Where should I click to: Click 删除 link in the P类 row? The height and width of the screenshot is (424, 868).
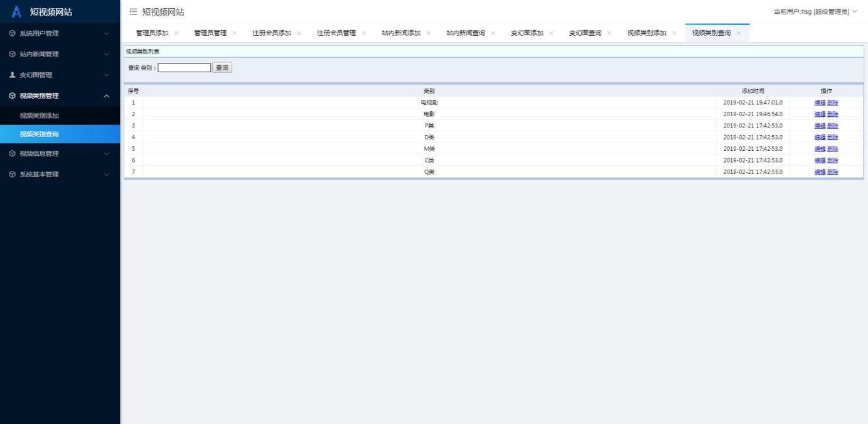tap(832, 126)
